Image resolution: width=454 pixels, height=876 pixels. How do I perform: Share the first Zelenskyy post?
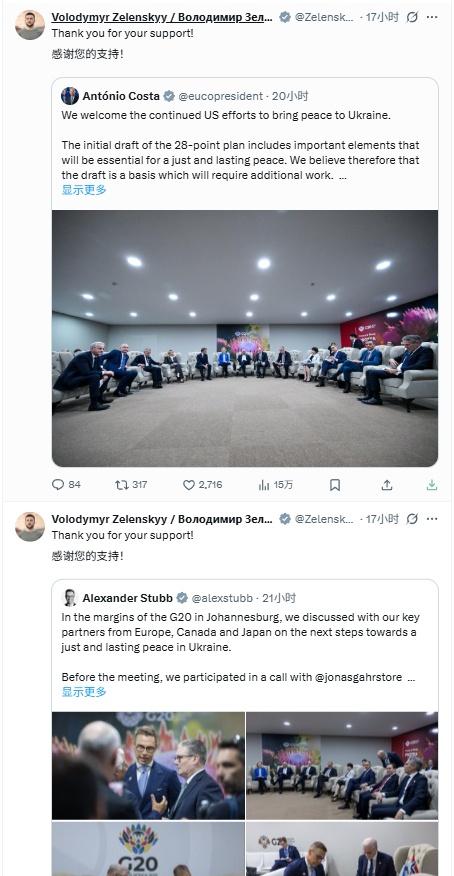click(386, 485)
